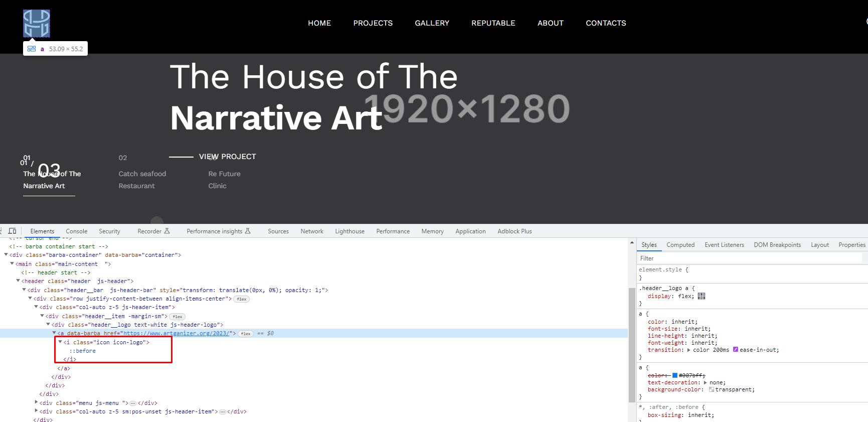This screenshot has height=422, width=868.
Task: Expand the transition color shorthand arrow
Action: tap(688, 350)
